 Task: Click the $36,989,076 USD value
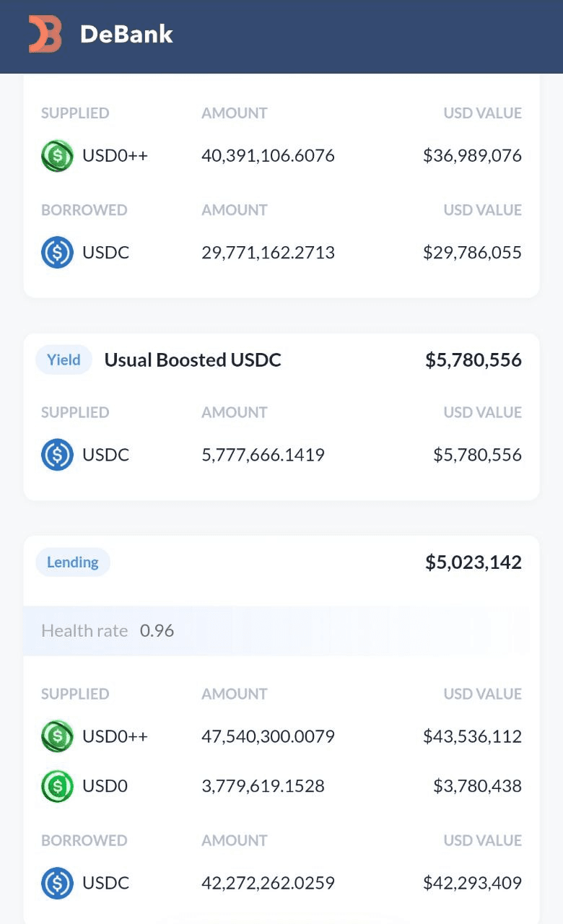tap(472, 155)
